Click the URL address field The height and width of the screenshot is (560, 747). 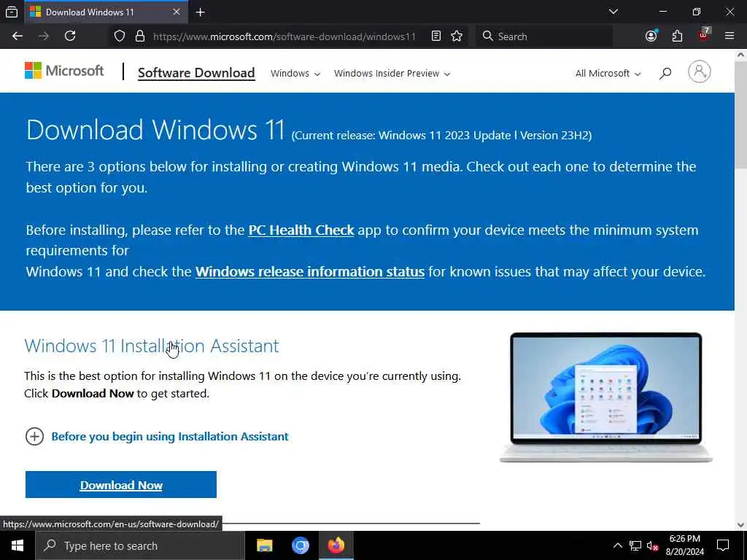click(284, 36)
